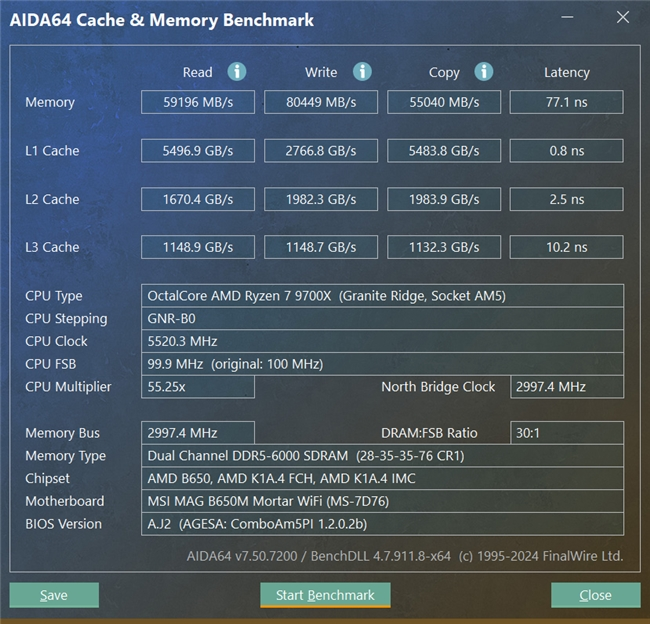Image resolution: width=650 pixels, height=624 pixels.
Task: Click the North Bridge Clock value
Action: [x=566, y=387]
